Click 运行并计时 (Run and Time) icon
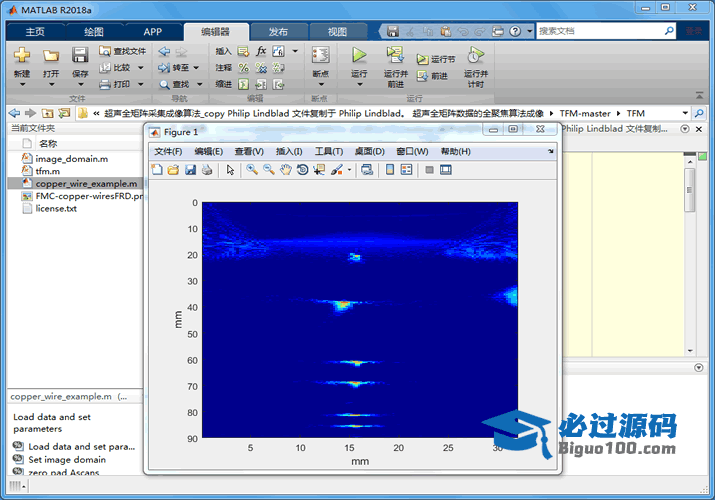The image size is (715, 500). [475, 55]
